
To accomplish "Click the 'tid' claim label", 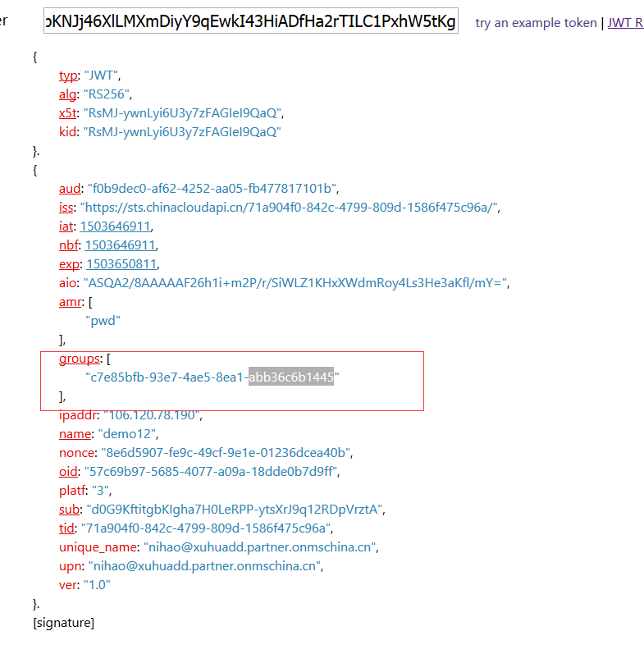I will click(x=67, y=528).
